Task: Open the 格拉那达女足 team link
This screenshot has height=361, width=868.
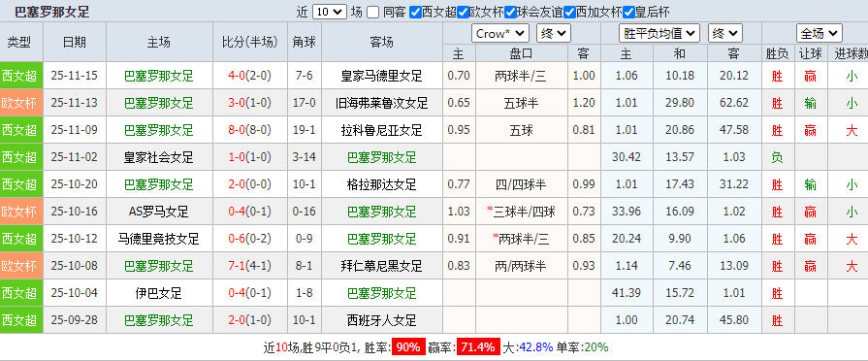Action: [381, 184]
